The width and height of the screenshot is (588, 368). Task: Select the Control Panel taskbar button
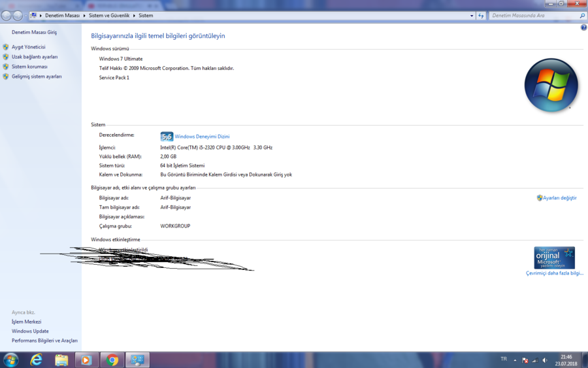point(137,360)
